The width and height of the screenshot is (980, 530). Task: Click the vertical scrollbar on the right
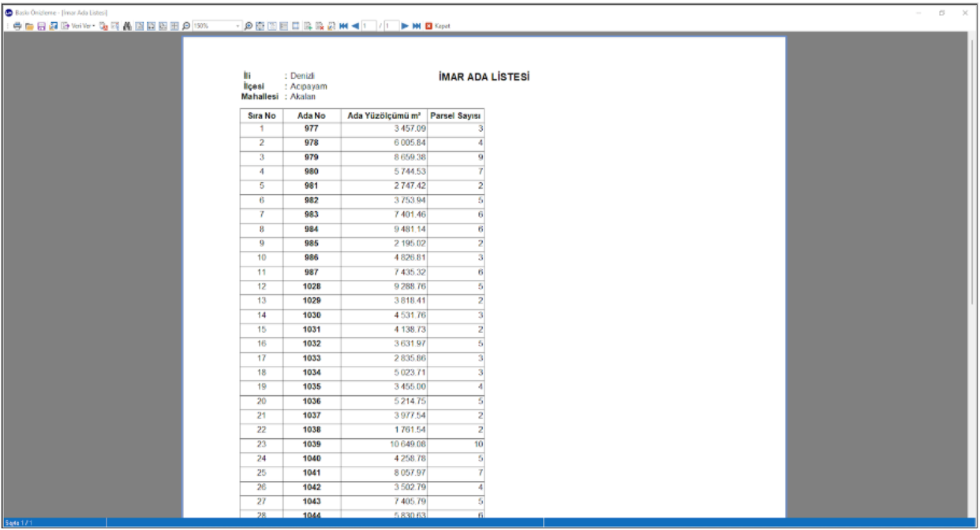(972, 174)
